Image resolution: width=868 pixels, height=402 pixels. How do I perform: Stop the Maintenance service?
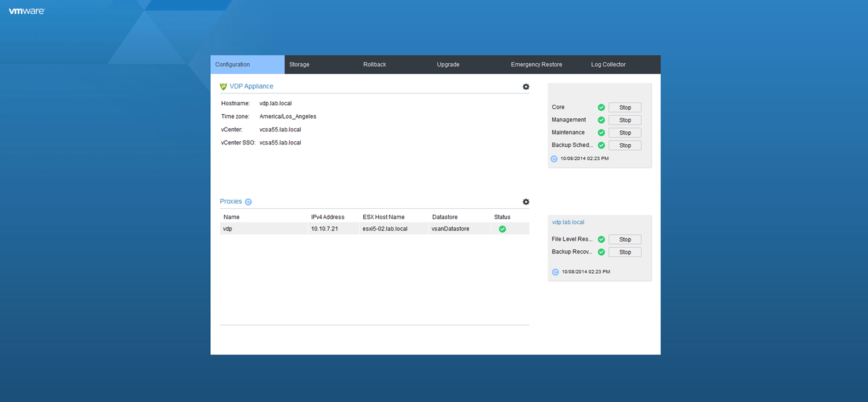point(625,133)
